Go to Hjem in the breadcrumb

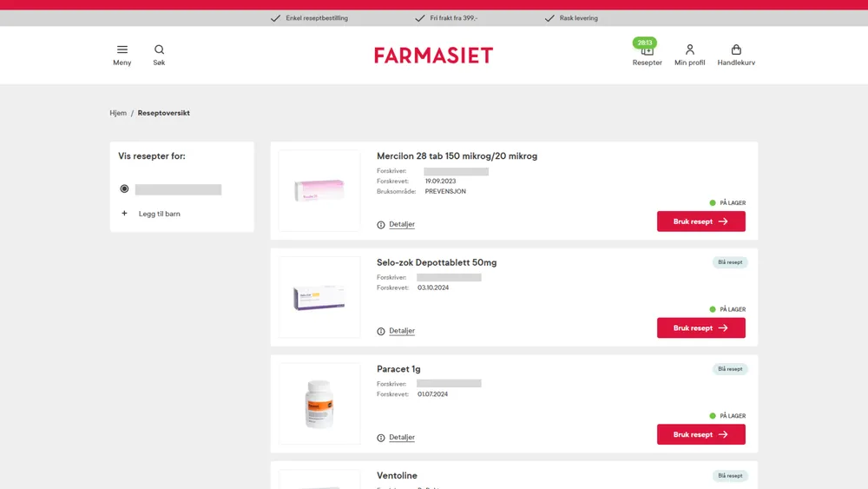point(118,113)
